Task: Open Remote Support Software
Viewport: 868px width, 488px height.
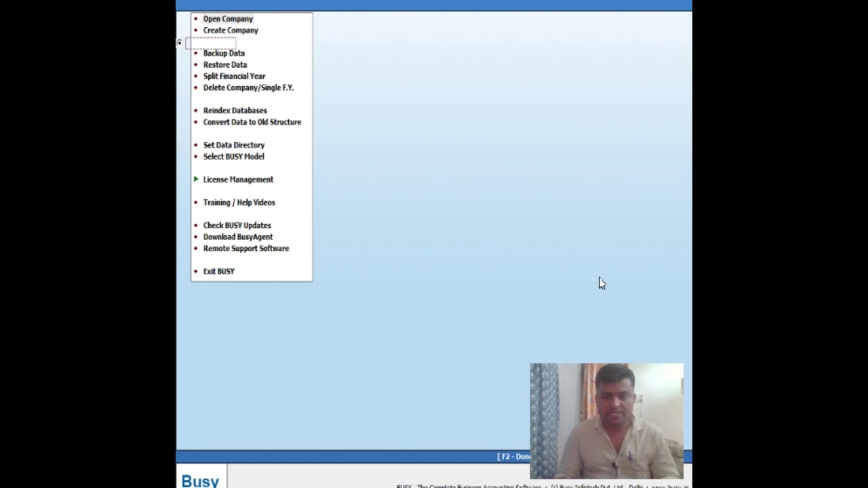Action: tap(246, 249)
